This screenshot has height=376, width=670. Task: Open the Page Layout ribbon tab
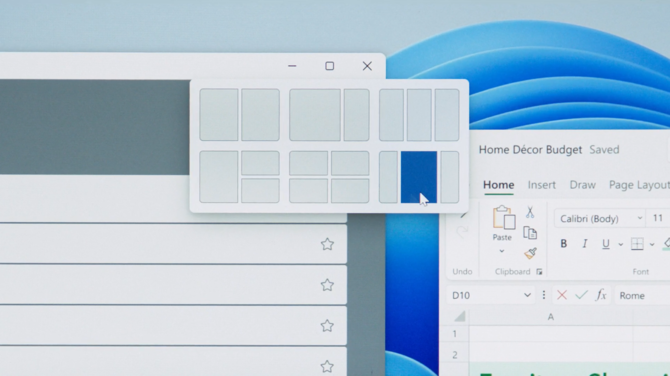pyautogui.click(x=639, y=185)
